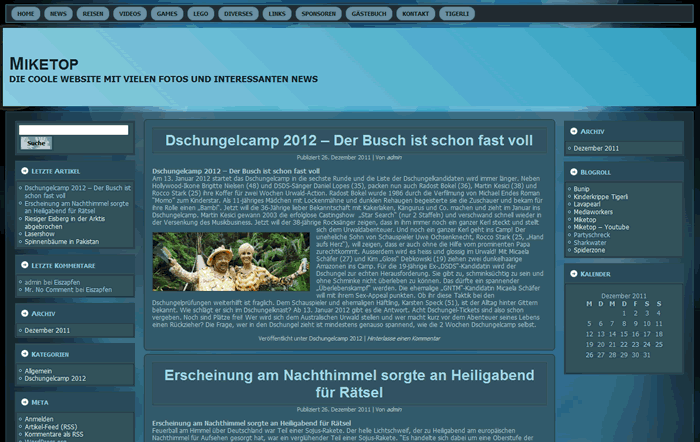700x442 pixels.
Task: Open the Diverses menu item
Action: tap(238, 14)
